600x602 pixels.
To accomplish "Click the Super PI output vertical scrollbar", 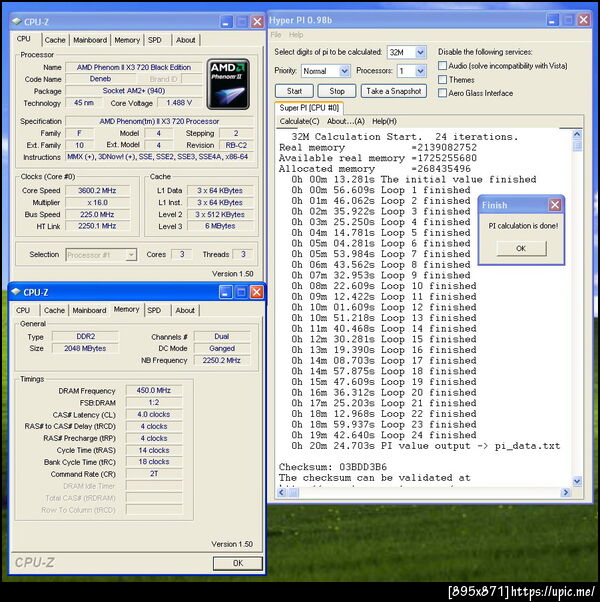I will click(577, 300).
